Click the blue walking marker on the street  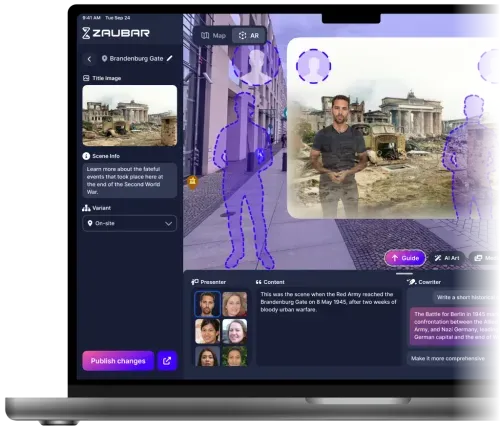[260, 155]
